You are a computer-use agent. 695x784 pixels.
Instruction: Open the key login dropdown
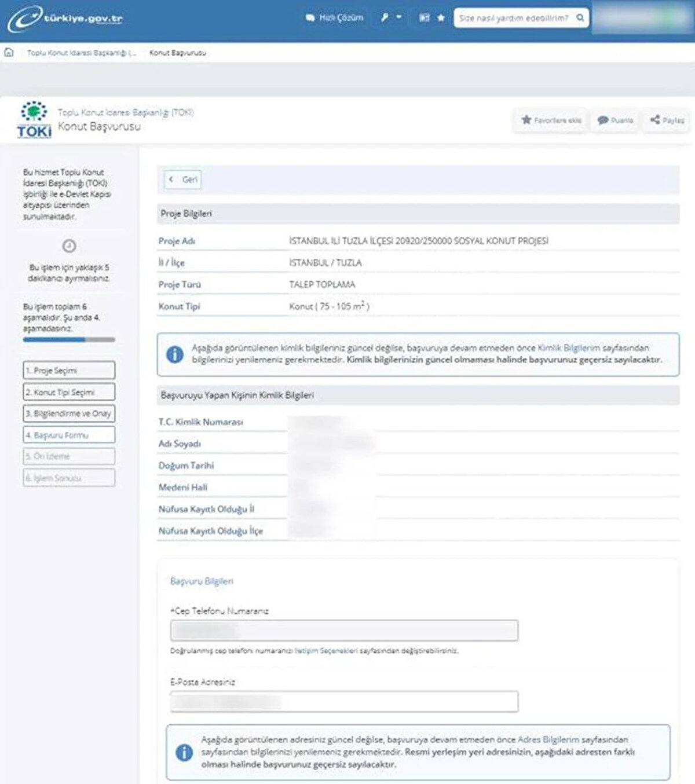coord(391,18)
